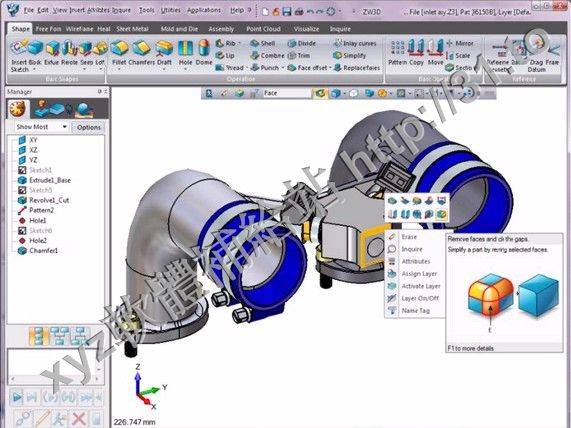Choose Assign Layer from the context menu
The image size is (571, 428).
[x=415, y=274]
